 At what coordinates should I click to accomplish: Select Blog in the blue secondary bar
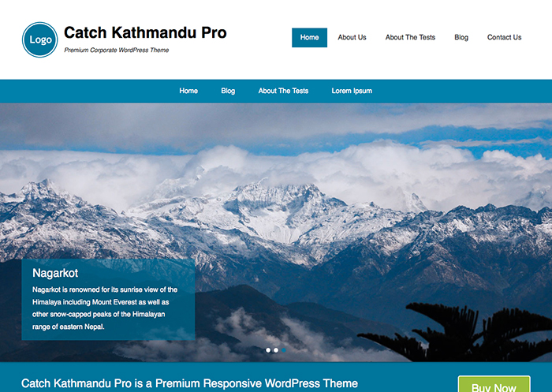coord(228,91)
